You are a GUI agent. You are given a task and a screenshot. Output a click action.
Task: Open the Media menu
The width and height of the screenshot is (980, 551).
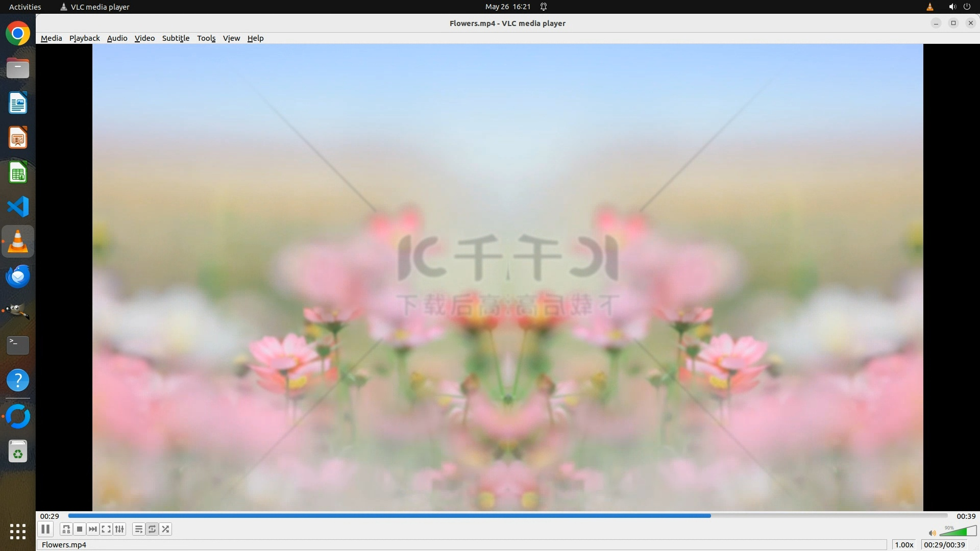click(51, 38)
